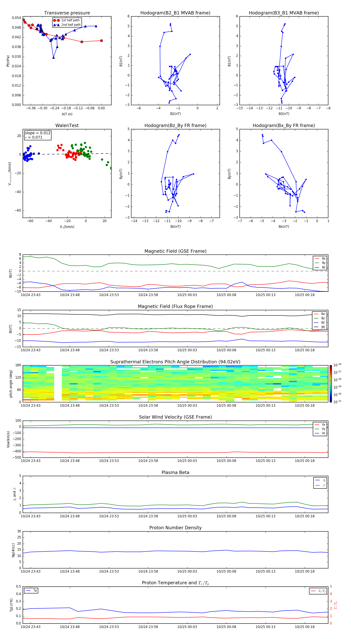Click '10/24 23:43' tick under GSE Magnetic Field plot
This screenshot has width=351, height=644.
(x=30, y=295)
